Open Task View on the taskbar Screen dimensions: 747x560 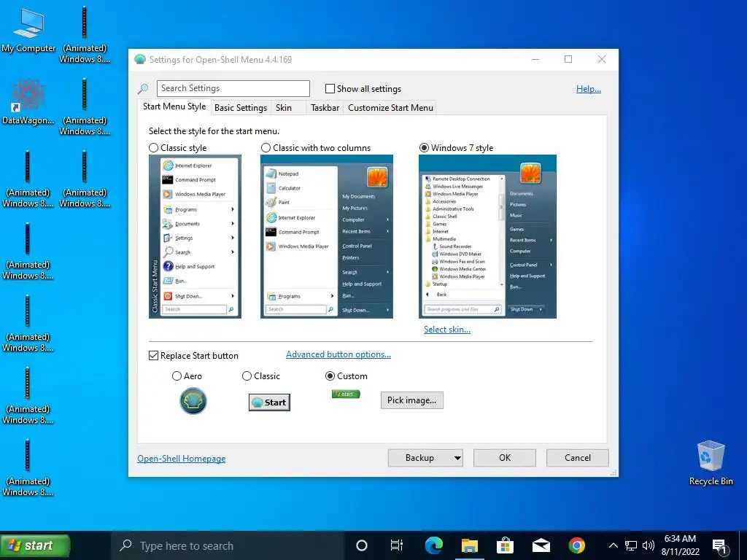(x=396, y=545)
